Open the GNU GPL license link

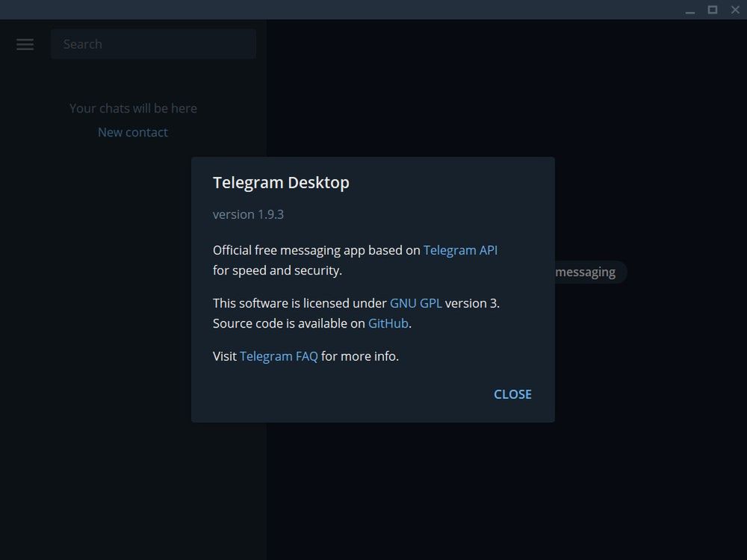(415, 303)
